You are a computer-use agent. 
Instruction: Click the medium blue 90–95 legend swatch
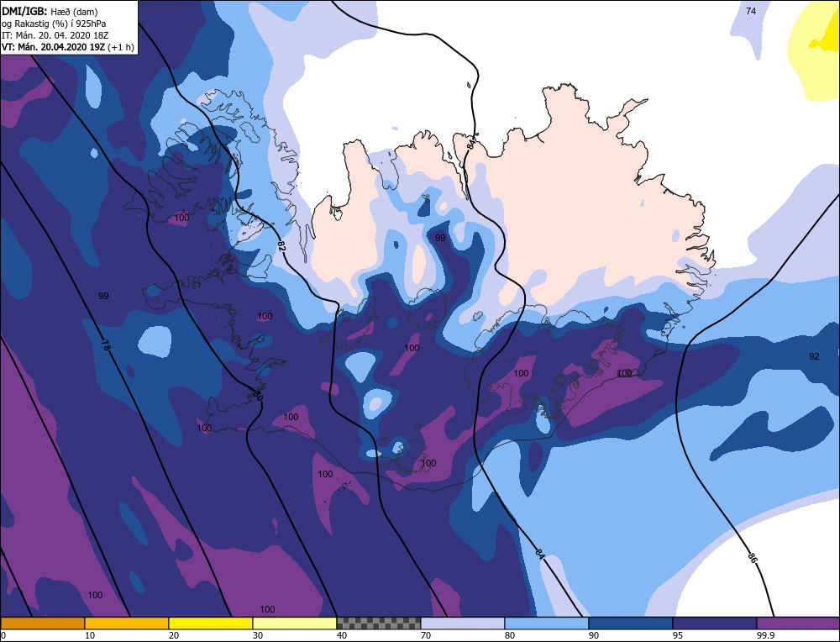click(631, 623)
